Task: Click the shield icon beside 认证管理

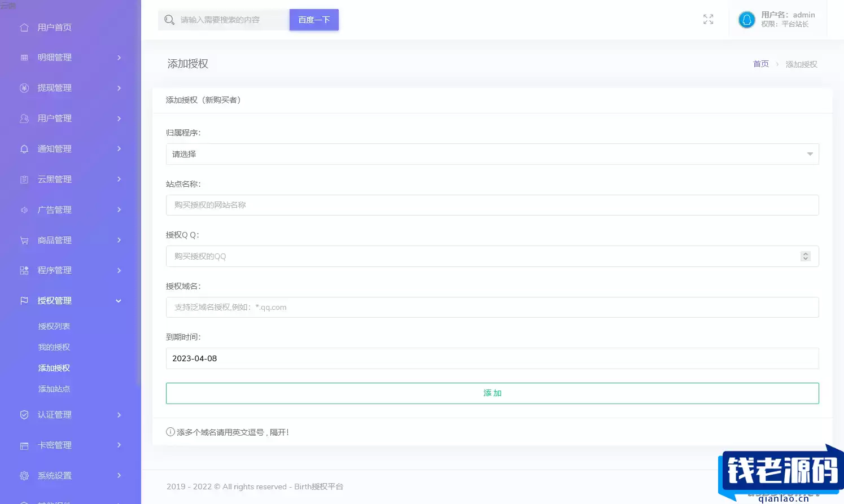Action: click(24, 415)
